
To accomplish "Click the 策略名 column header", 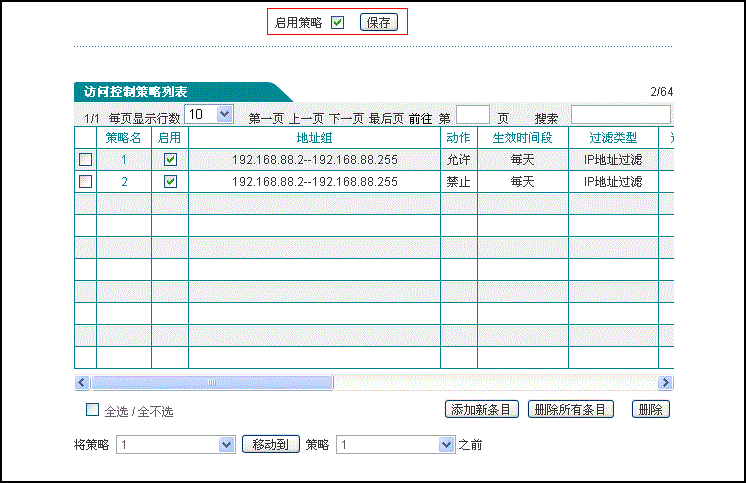I will 124,138.
